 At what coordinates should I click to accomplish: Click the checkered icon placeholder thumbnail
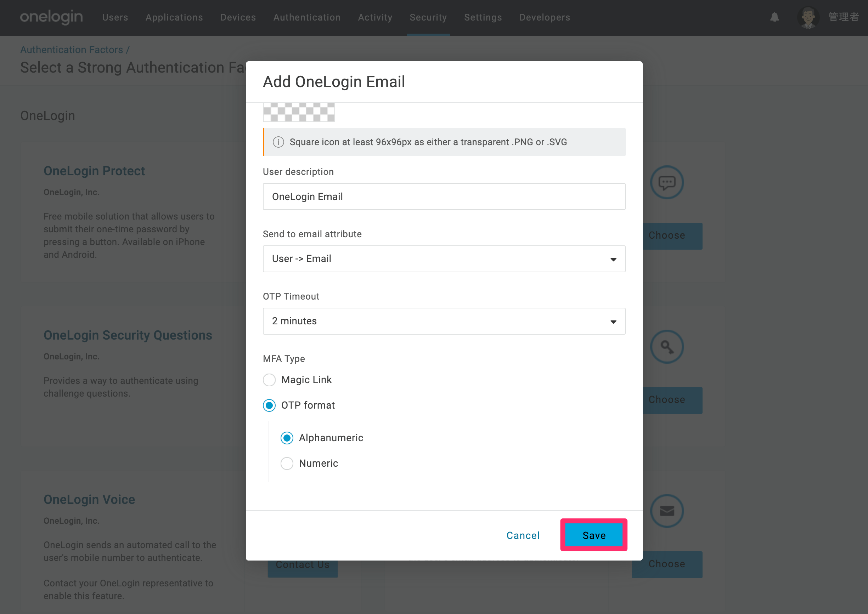tap(299, 112)
